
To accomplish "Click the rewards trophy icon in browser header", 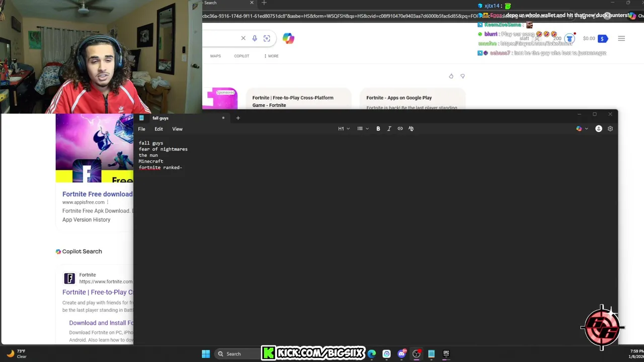I will (569, 39).
